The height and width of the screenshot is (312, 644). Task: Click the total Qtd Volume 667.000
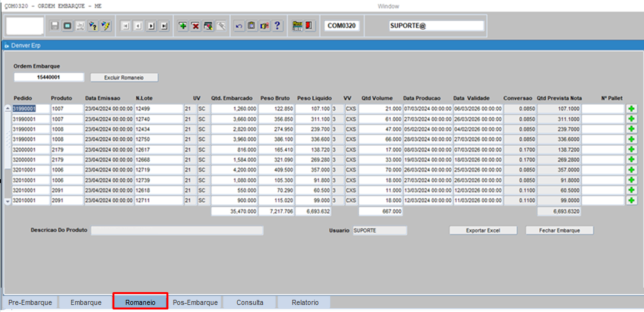click(x=380, y=212)
